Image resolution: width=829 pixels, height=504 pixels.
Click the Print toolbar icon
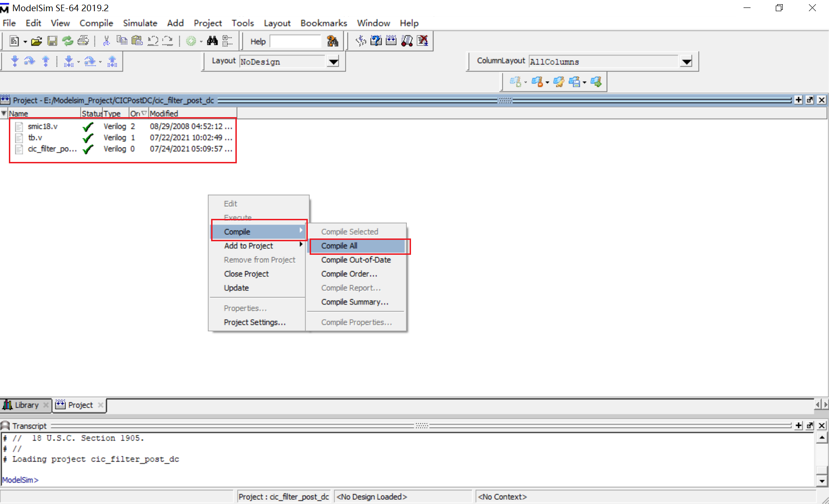coord(83,41)
